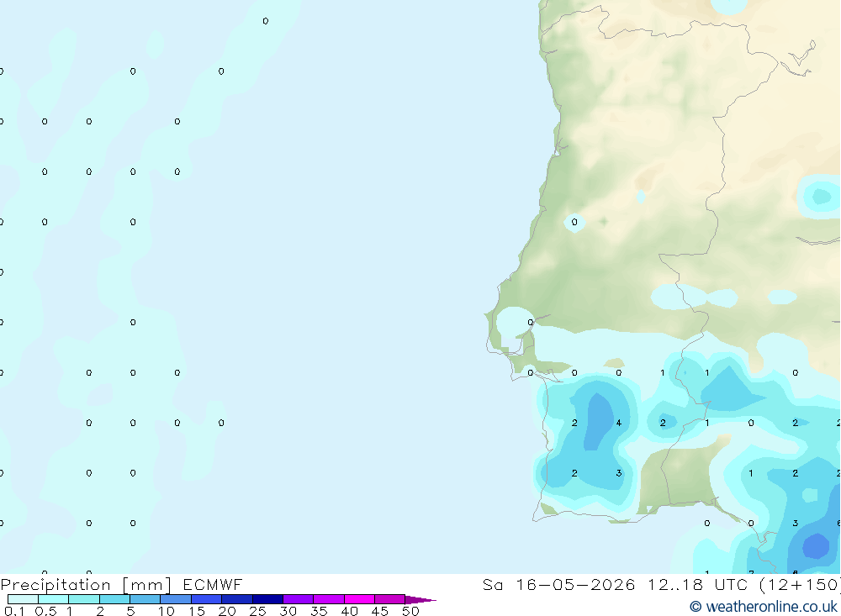Click the 15–20 mm legend color box
This screenshot has width=841, height=616.
point(207,599)
